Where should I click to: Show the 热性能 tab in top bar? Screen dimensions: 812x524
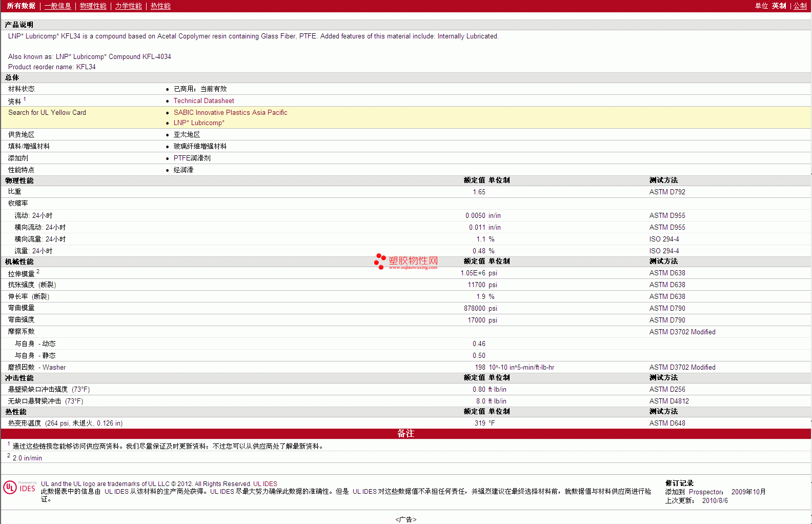[160, 6]
